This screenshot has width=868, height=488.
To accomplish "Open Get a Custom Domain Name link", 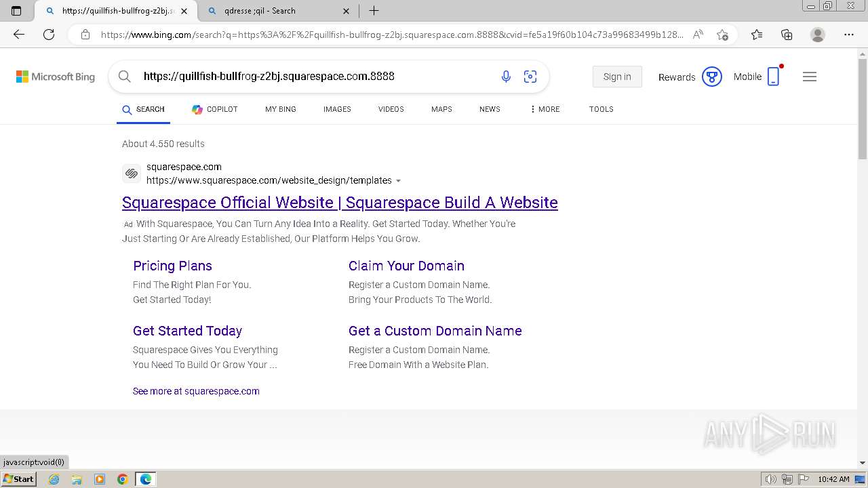I will (x=435, y=331).
